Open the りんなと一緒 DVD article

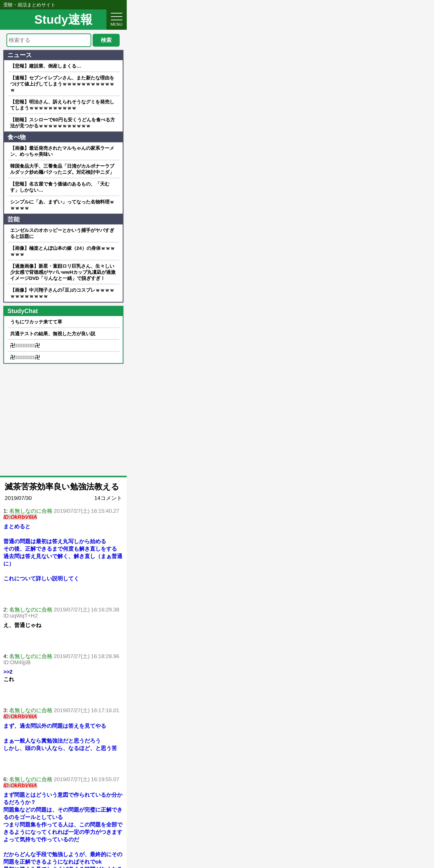coord(63,272)
